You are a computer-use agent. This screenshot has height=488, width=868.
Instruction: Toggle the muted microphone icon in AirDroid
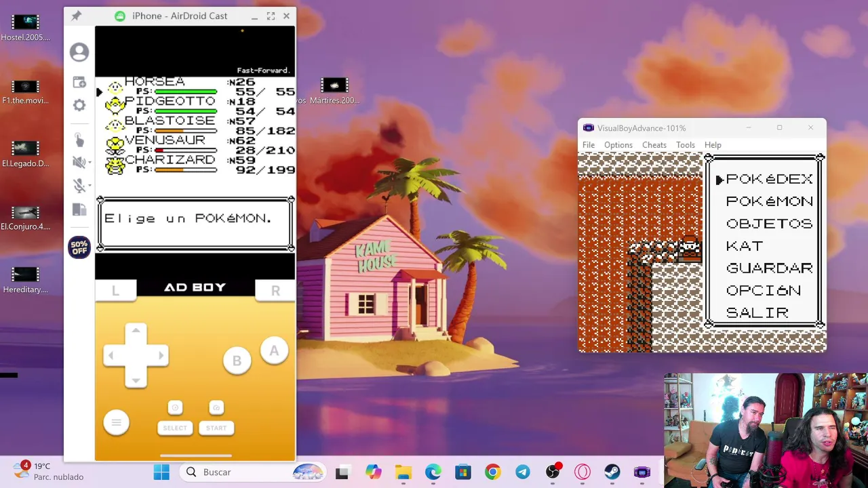(78, 185)
